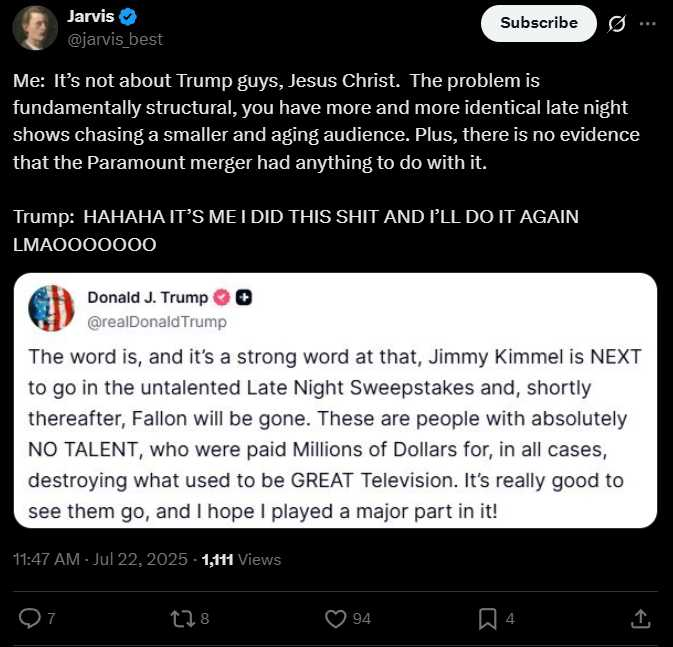Open the @jarvis_best handle link
This screenshot has height=647, width=673.
click(x=115, y=39)
